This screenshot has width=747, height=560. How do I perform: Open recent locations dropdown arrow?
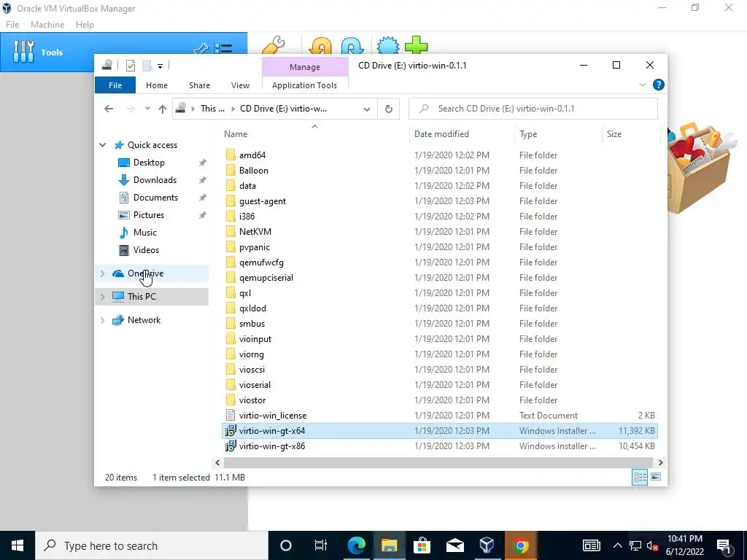point(147,109)
